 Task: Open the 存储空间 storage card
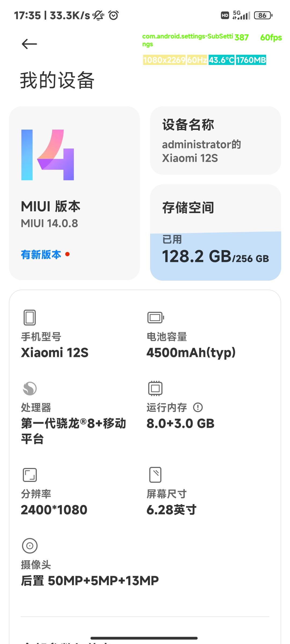[x=215, y=207]
